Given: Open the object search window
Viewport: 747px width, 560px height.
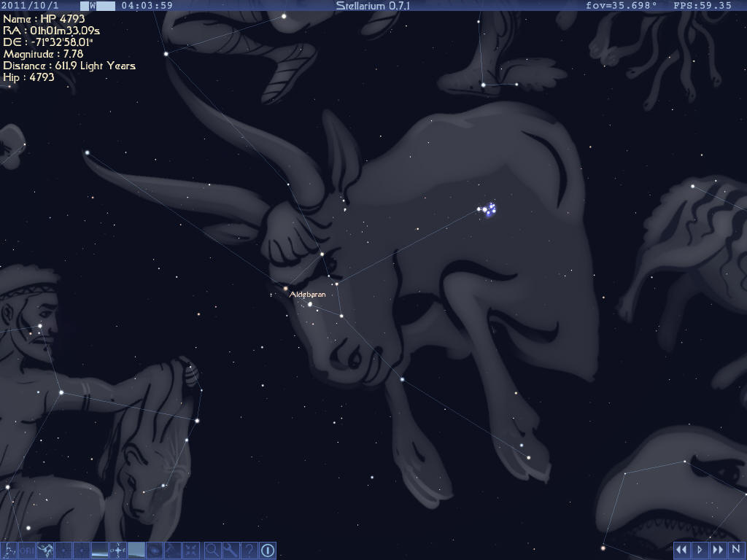Looking at the screenshot, I should tap(212, 551).
